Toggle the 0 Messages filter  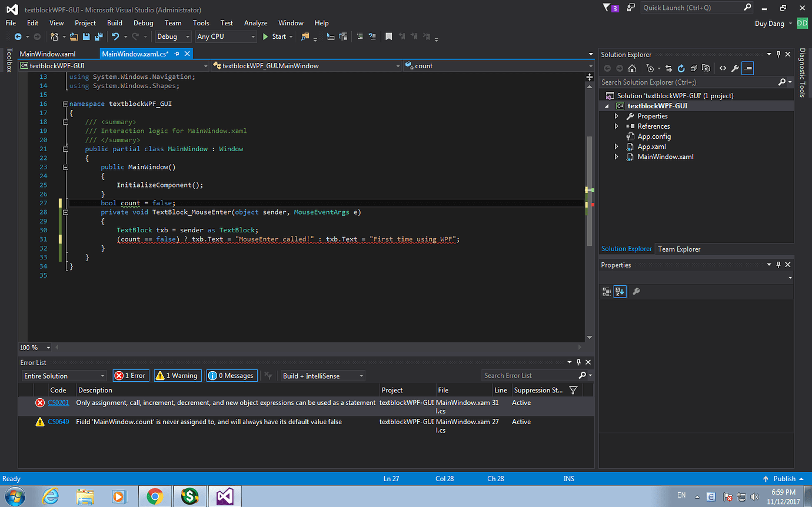pos(232,375)
